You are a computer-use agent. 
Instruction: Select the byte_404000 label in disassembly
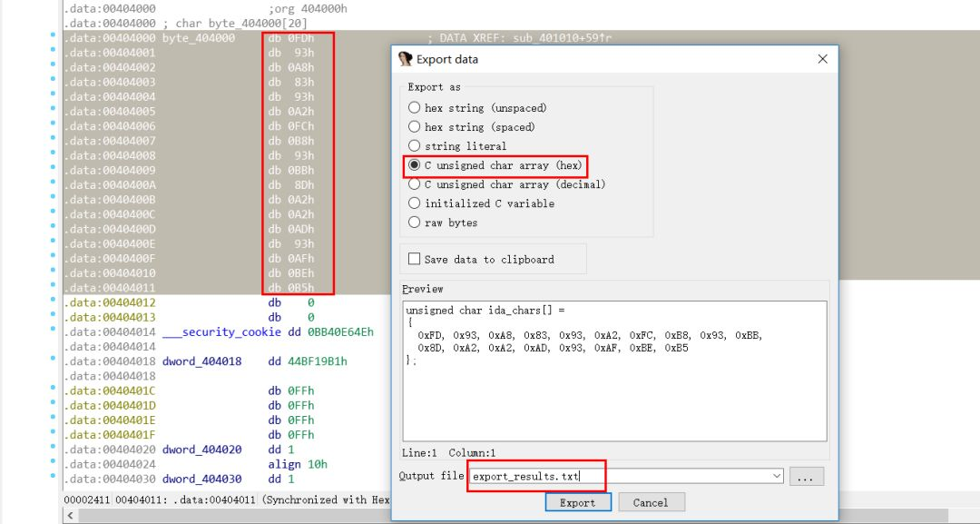pos(199,37)
